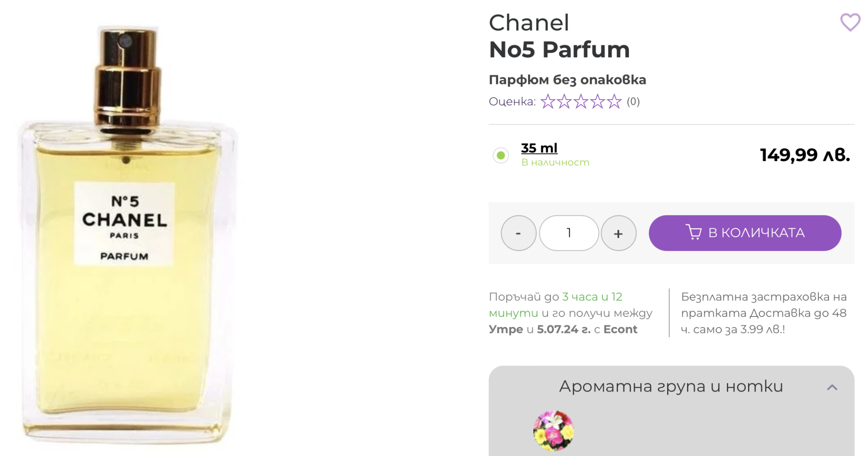Click the Chanel brand name

tap(529, 22)
